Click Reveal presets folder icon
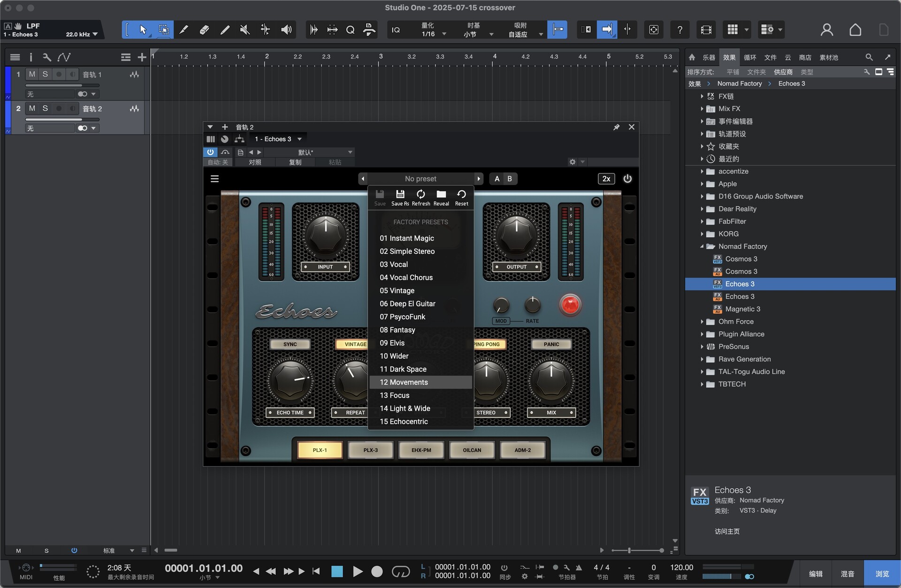 [441, 198]
